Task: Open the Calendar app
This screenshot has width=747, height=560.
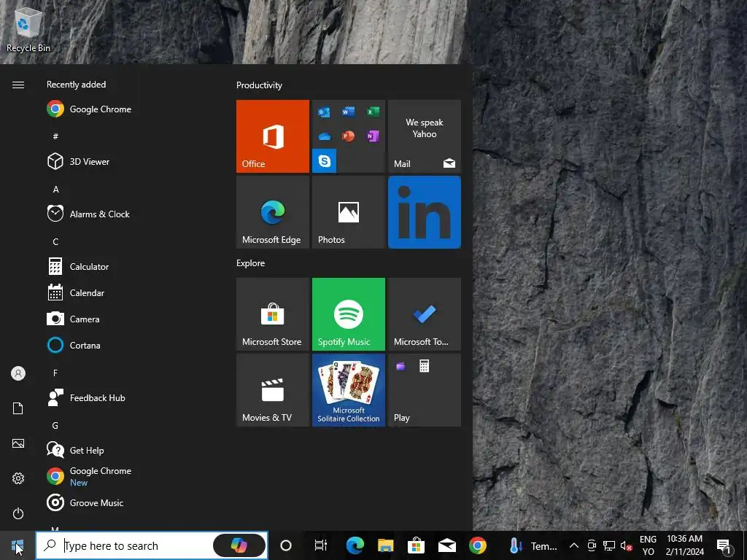Action: tap(75, 292)
